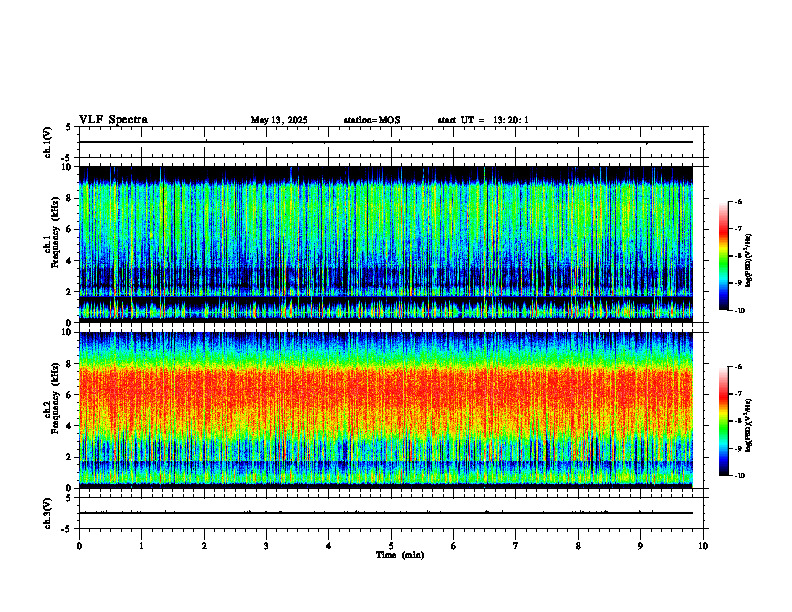This screenshot has height=612, width=792.
Task: Click time axis tick label '5'
Action: (391, 546)
